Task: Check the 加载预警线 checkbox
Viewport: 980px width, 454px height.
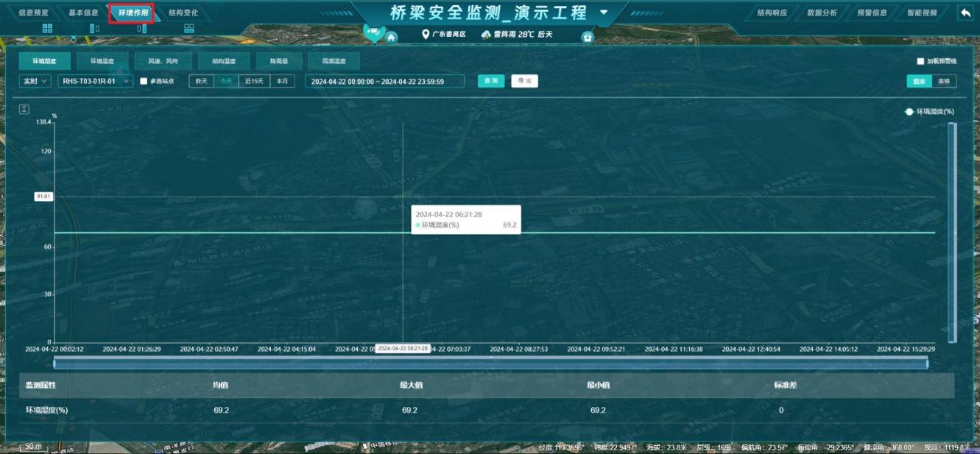Action: [920, 62]
